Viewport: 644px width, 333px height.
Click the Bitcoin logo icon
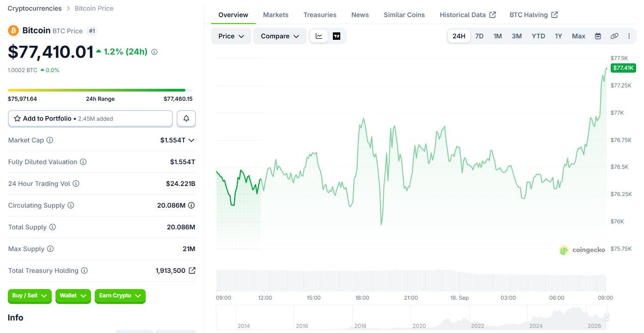click(13, 31)
